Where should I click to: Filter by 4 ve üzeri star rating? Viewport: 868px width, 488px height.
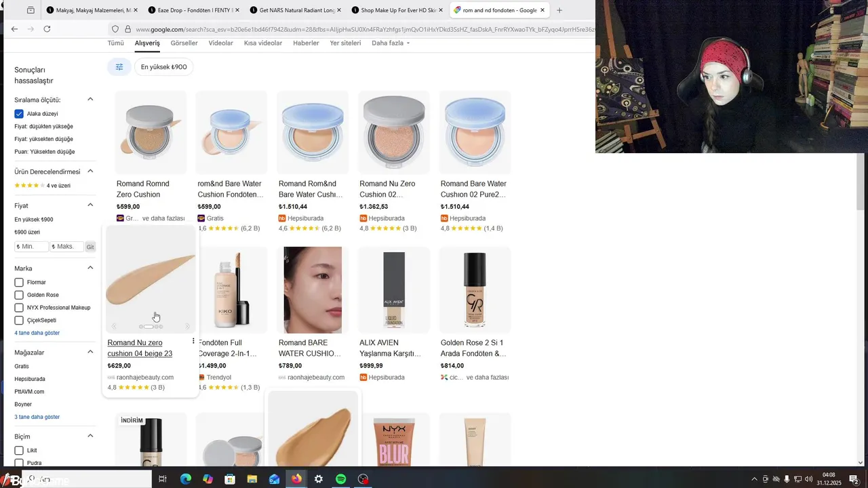pos(42,186)
